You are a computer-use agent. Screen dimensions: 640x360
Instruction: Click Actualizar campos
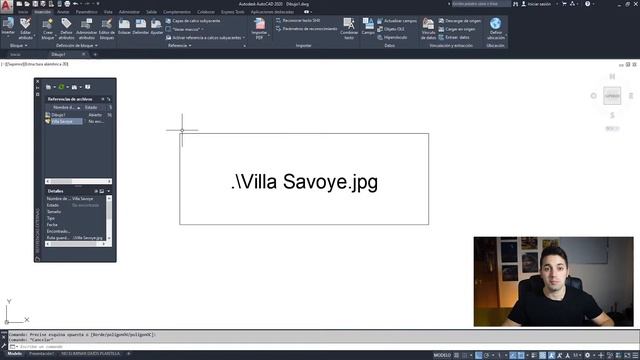[x=397, y=21]
